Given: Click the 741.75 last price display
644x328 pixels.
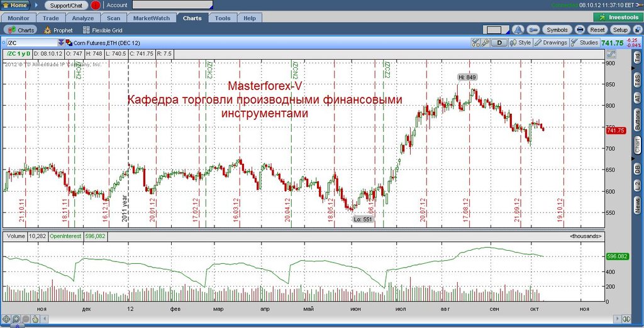Looking at the screenshot, I should [613, 43].
